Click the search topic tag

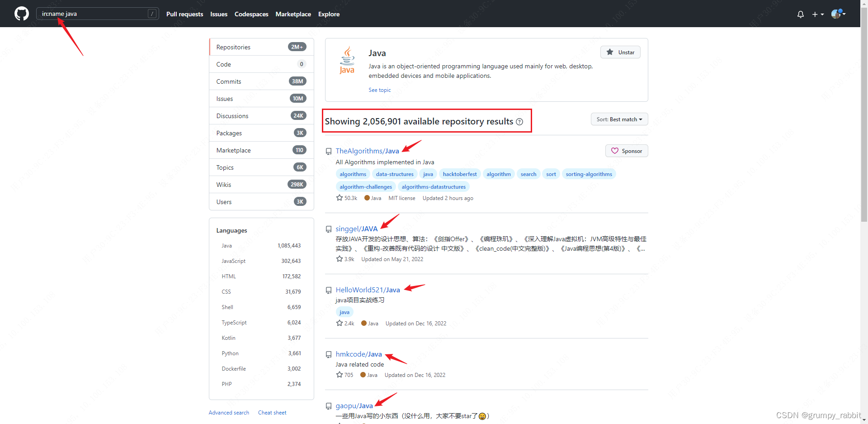coord(528,174)
